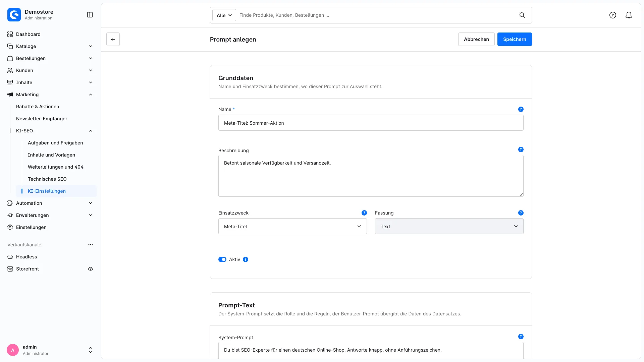Click the Bestellungen bag icon

click(10, 58)
